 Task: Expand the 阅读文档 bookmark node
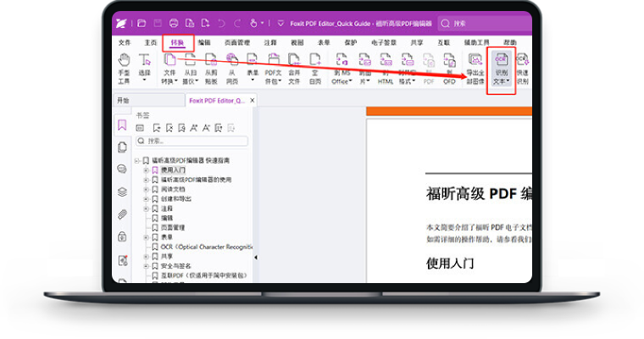click(x=146, y=190)
